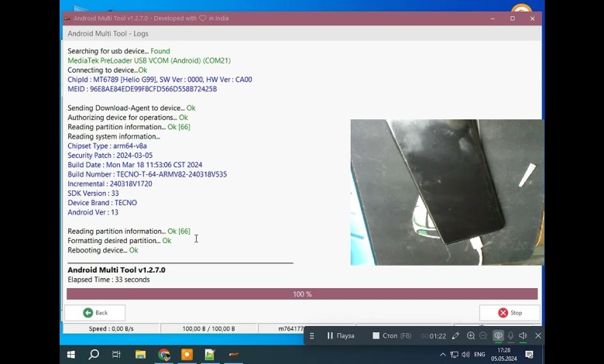The image size is (604, 364).
Task: Click 'Formatting desired partition... Ok' line
Action: point(119,241)
